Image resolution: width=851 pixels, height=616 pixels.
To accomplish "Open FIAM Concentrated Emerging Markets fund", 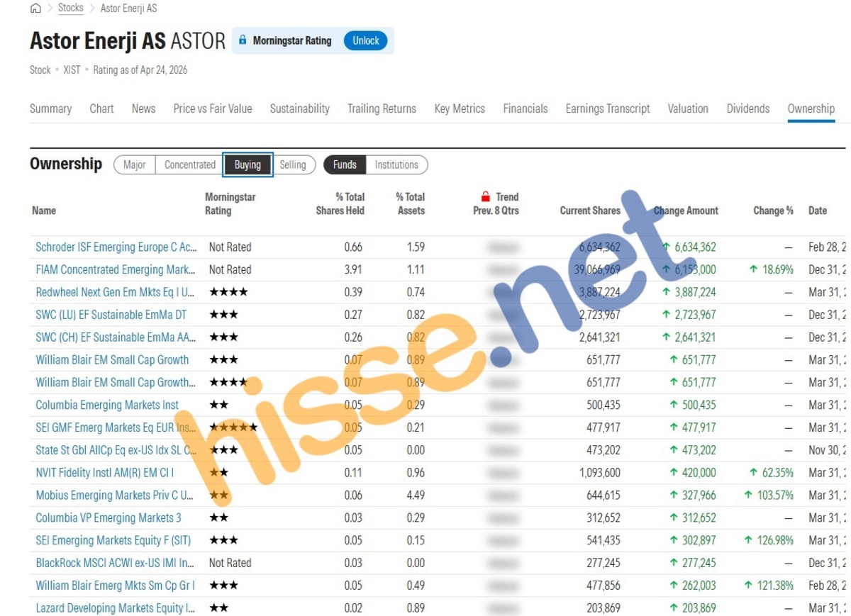I will tap(115, 270).
